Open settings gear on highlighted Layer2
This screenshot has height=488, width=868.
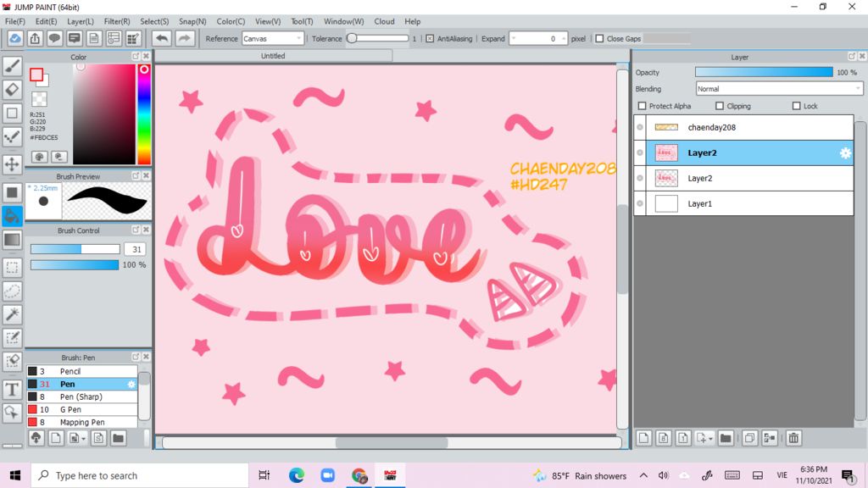pos(845,153)
